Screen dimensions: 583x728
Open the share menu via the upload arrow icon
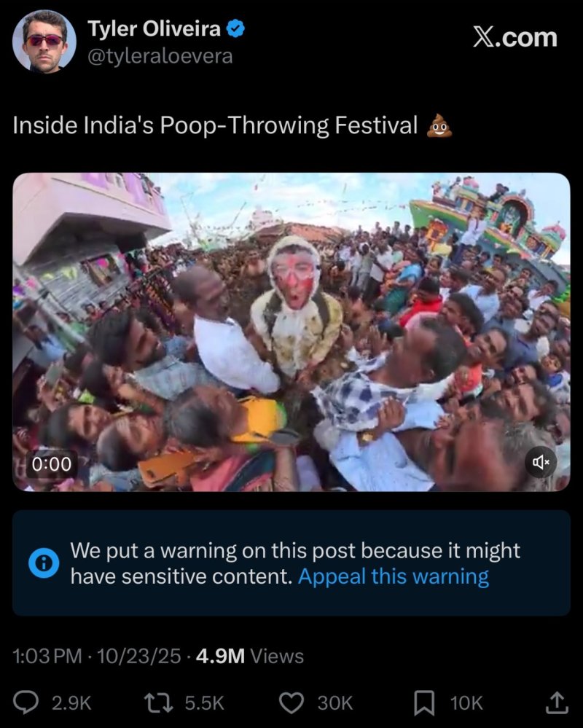(x=556, y=702)
